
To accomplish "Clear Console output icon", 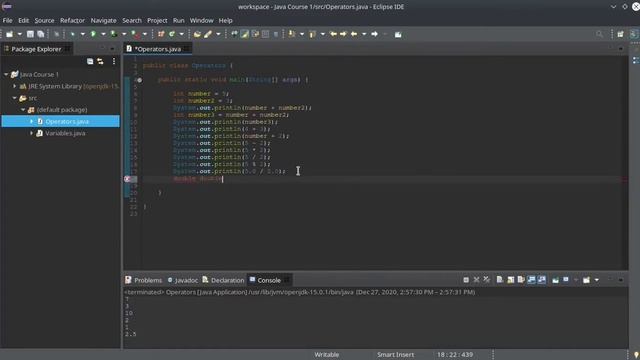I will [500, 280].
